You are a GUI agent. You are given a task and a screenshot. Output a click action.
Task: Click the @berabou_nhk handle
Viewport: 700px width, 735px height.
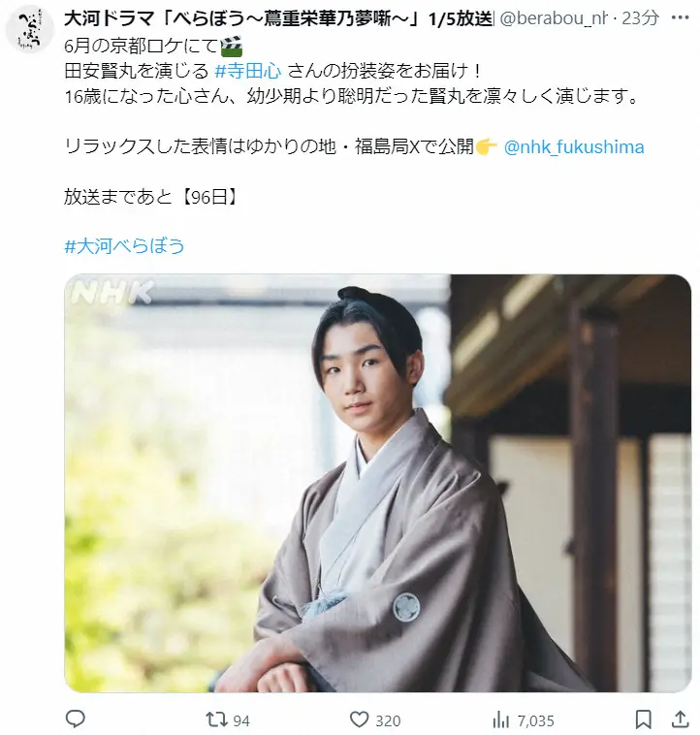(553, 18)
